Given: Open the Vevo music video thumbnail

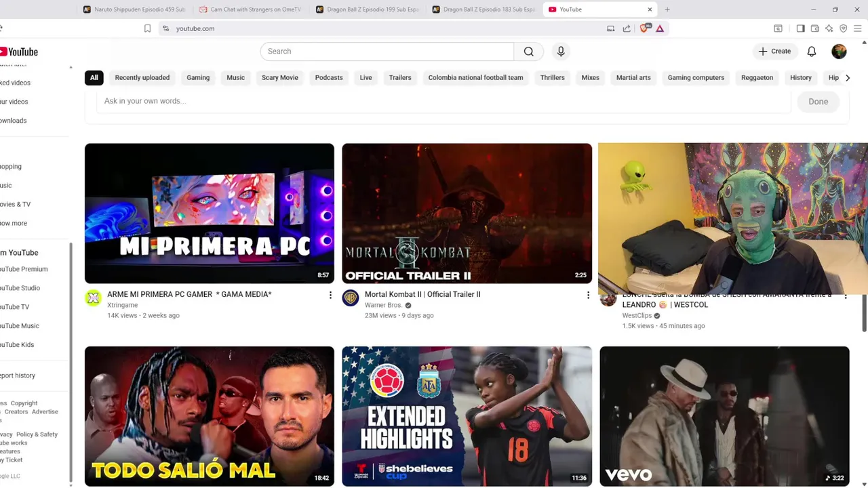Looking at the screenshot, I should 724,416.
